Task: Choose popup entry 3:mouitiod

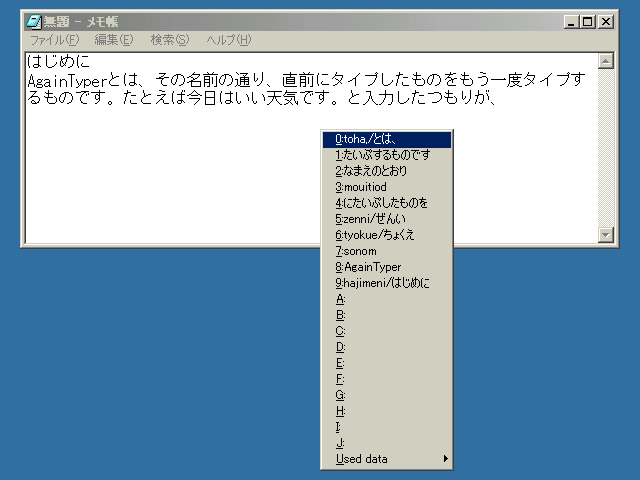Action: point(387,187)
